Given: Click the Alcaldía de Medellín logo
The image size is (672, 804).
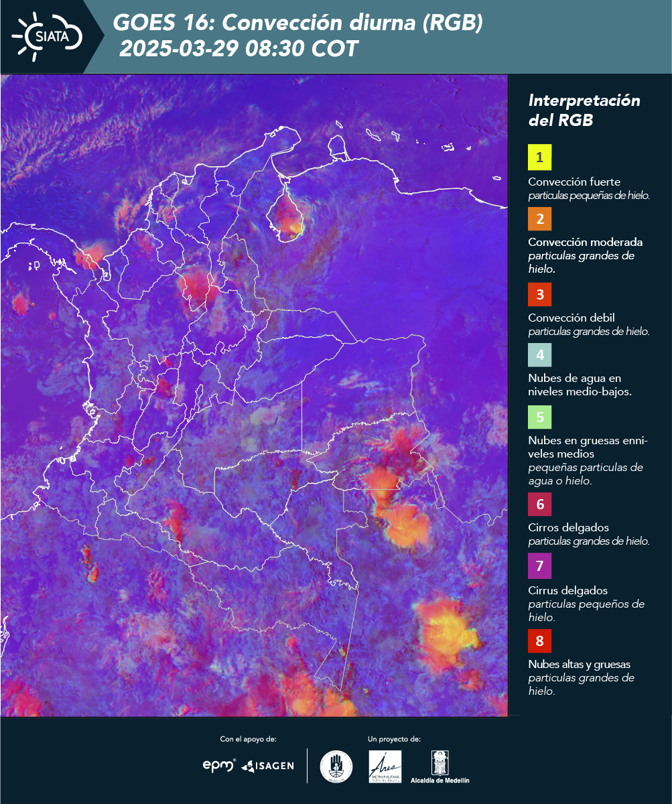Looking at the screenshot, I should click(440, 767).
